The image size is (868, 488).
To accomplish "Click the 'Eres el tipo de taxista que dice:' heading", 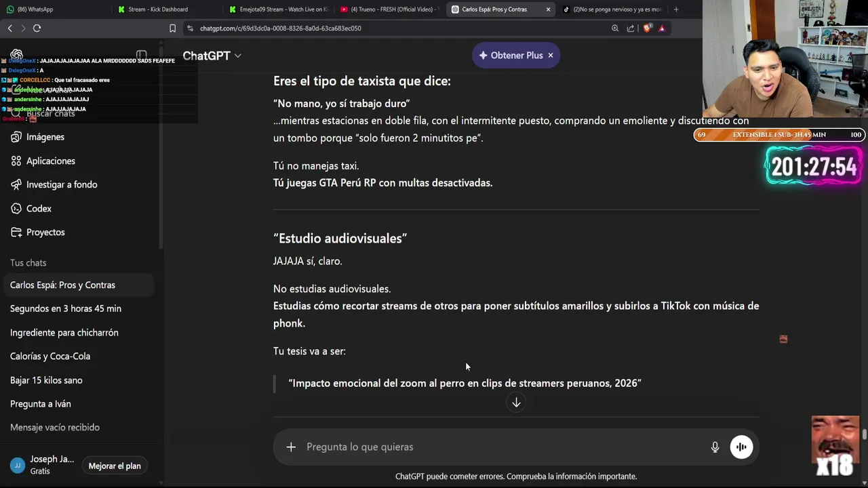I will [x=362, y=81].
